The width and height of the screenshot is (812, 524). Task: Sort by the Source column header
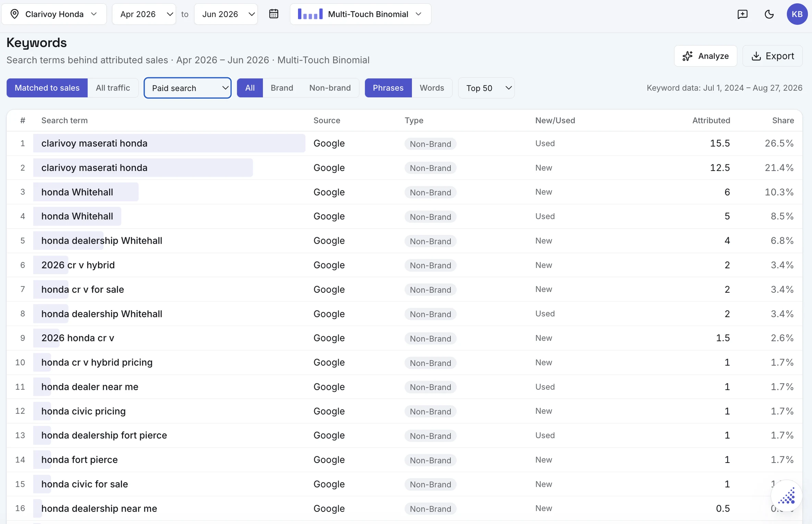[327, 120]
